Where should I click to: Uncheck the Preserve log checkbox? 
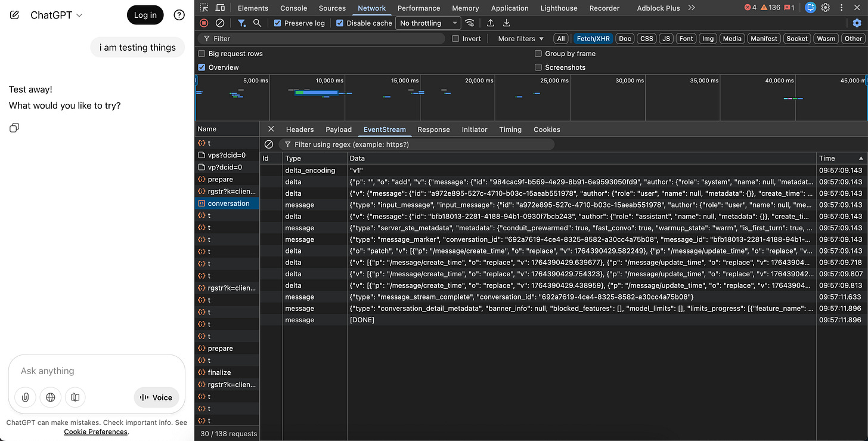coord(277,23)
